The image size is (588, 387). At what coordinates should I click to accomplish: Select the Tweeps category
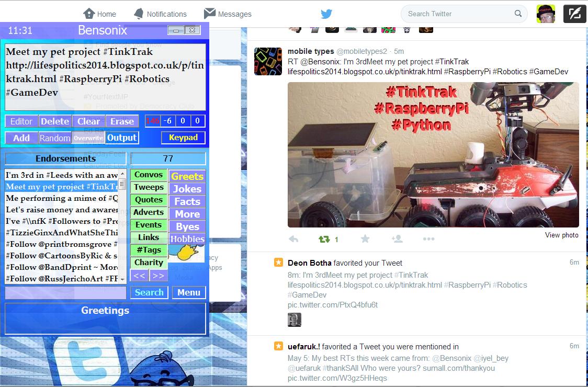pyautogui.click(x=149, y=187)
